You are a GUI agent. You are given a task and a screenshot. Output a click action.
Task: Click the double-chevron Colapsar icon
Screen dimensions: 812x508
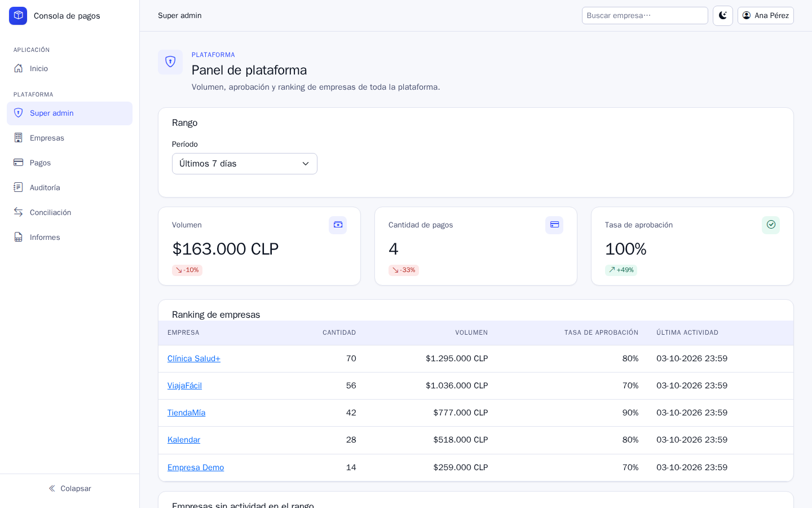point(52,488)
